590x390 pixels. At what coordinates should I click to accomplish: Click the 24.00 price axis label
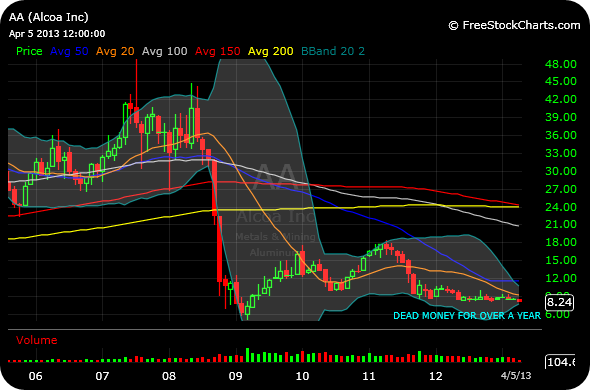561,207
